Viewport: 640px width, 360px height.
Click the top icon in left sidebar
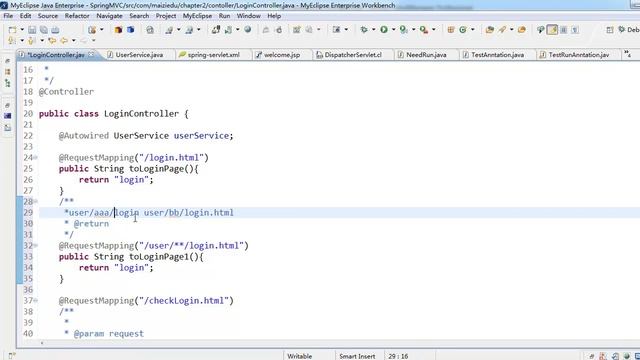tap(7, 61)
